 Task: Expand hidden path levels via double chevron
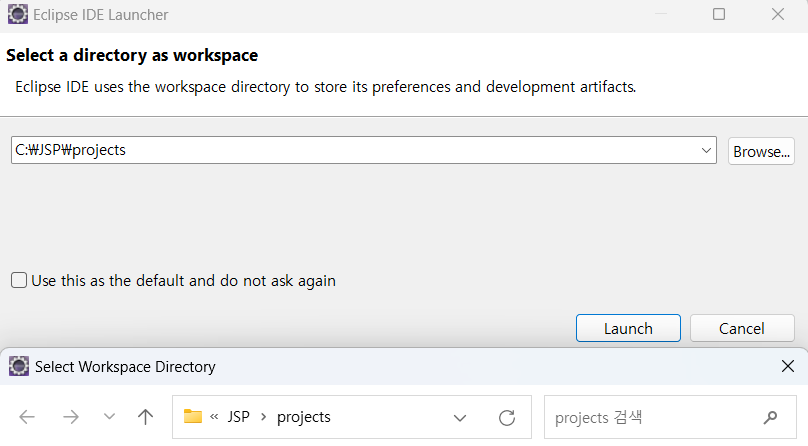214,417
